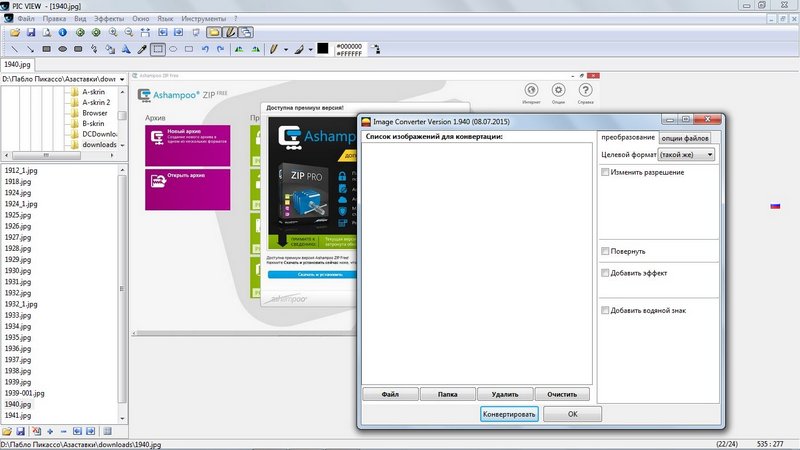Open the Целевой формат dropdown
This screenshot has width=800, height=450.
pyautogui.click(x=686, y=155)
